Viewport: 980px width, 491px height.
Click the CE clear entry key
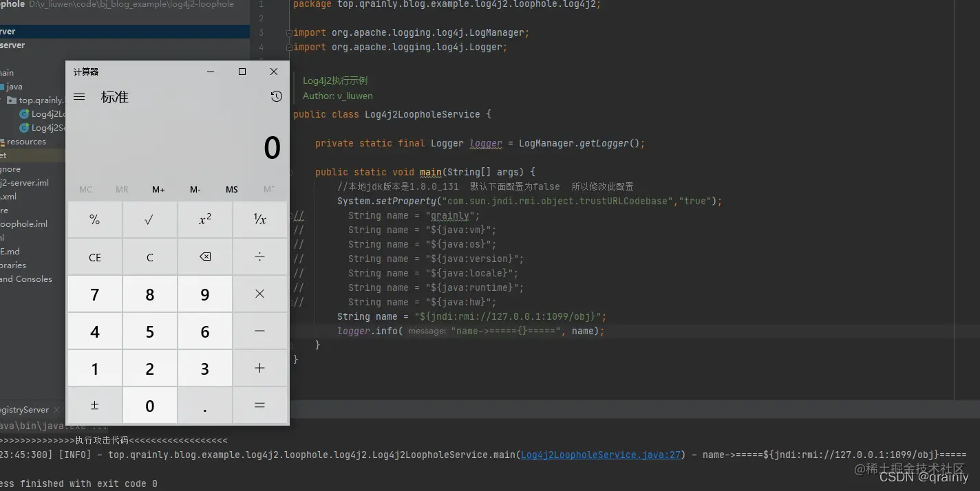coord(95,257)
